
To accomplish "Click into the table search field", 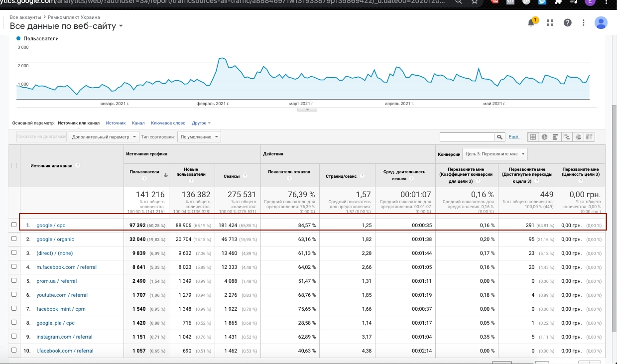I will 467,137.
